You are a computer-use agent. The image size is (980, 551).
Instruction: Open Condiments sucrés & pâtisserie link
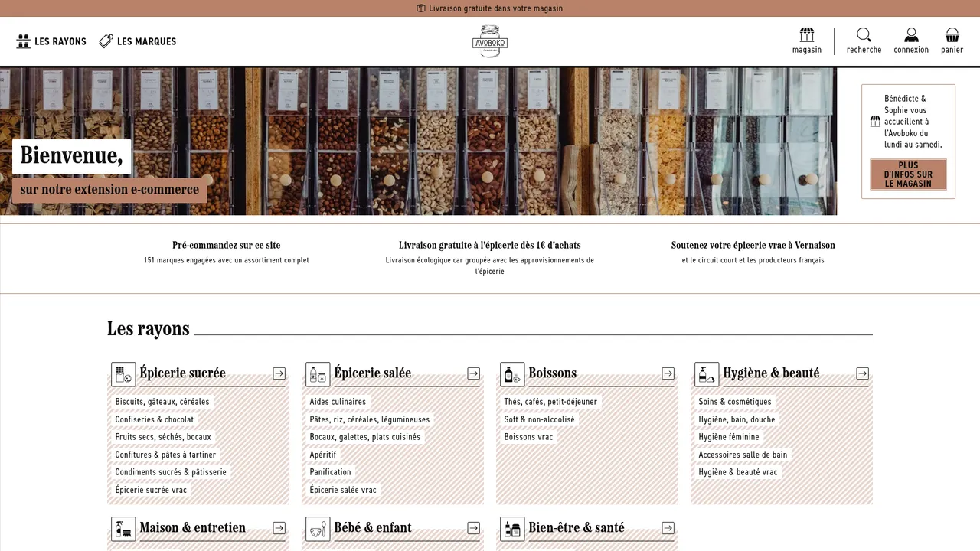click(171, 472)
